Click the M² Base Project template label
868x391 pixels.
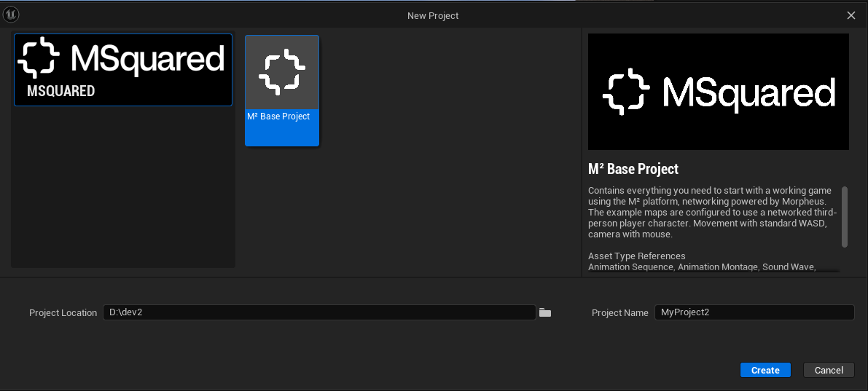coord(278,116)
